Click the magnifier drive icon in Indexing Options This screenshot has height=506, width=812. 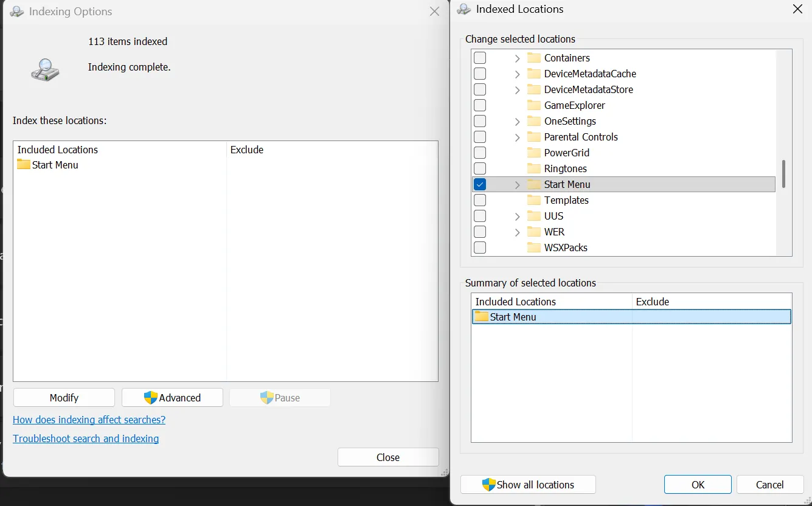coord(46,69)
